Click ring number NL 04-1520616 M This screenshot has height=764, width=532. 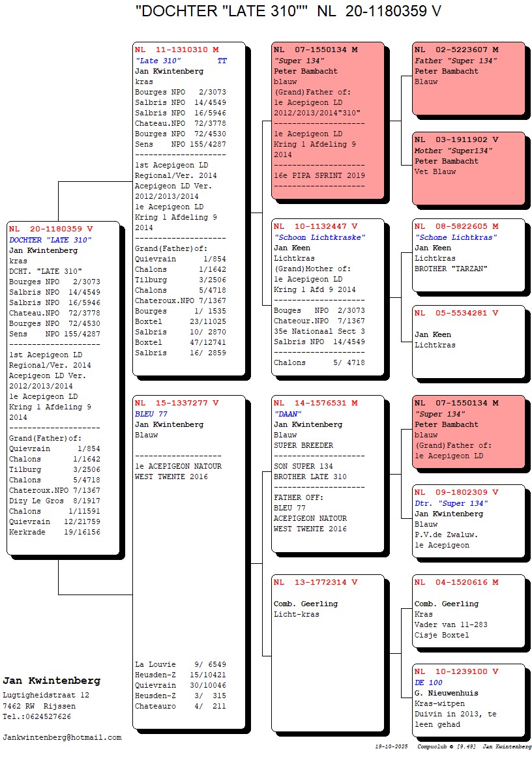[x=456, y=582]
